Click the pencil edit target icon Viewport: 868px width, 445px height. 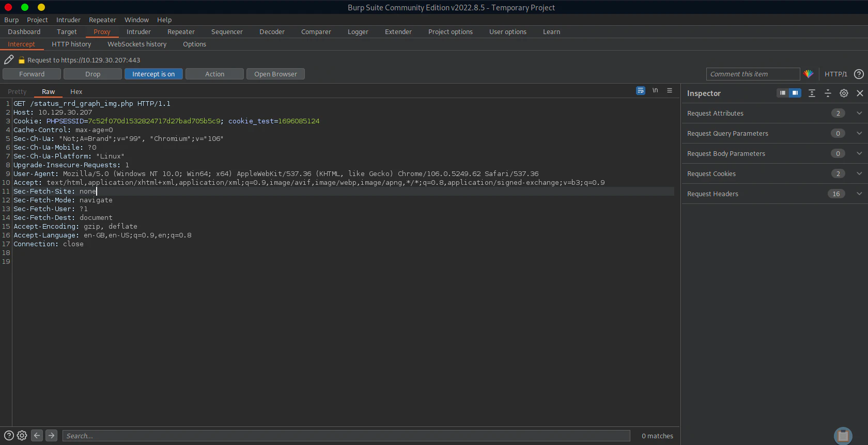pyautogui.click(x=9, y=59)
